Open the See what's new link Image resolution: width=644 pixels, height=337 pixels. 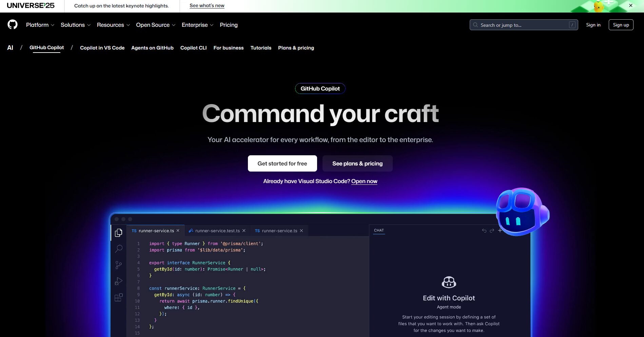pyautogui.click(x=207, y=5)
